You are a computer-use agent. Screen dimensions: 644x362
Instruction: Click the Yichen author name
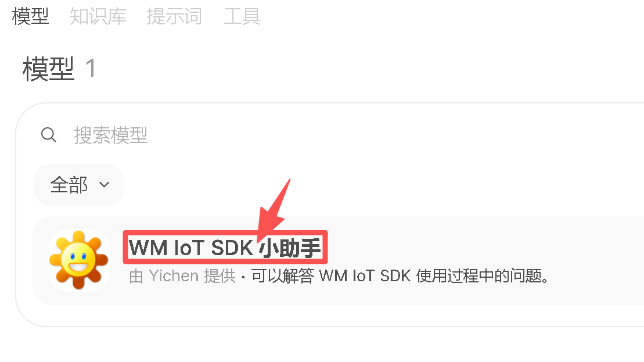click(174, 275)
